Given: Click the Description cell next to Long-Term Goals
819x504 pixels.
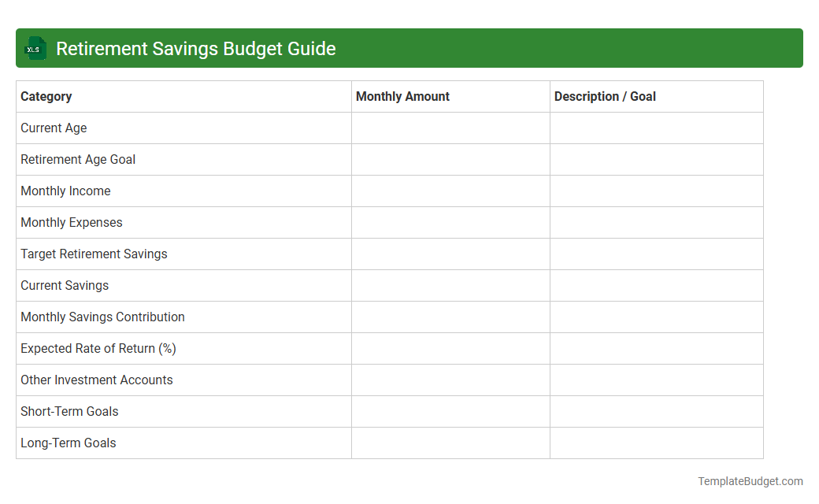Looking at the screenshot, I should pos(657,443).
